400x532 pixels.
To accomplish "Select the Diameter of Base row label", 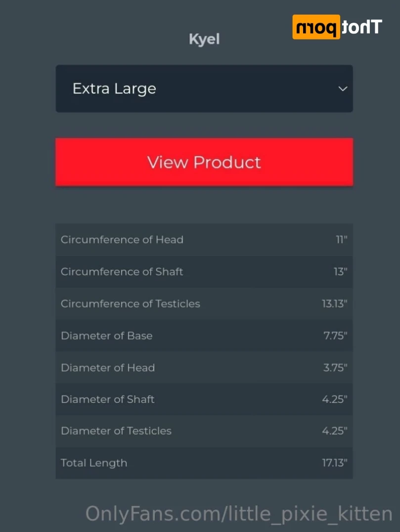I will pos(106,336).
